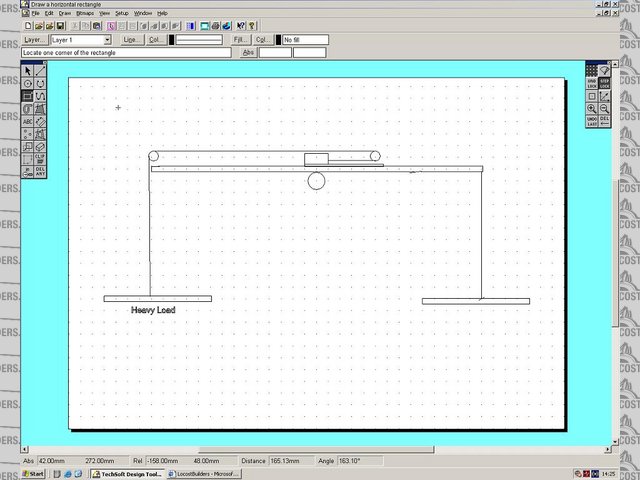Pick the ABC text tool
This screenshot has width=640, height=480.
tap(27, 121)
